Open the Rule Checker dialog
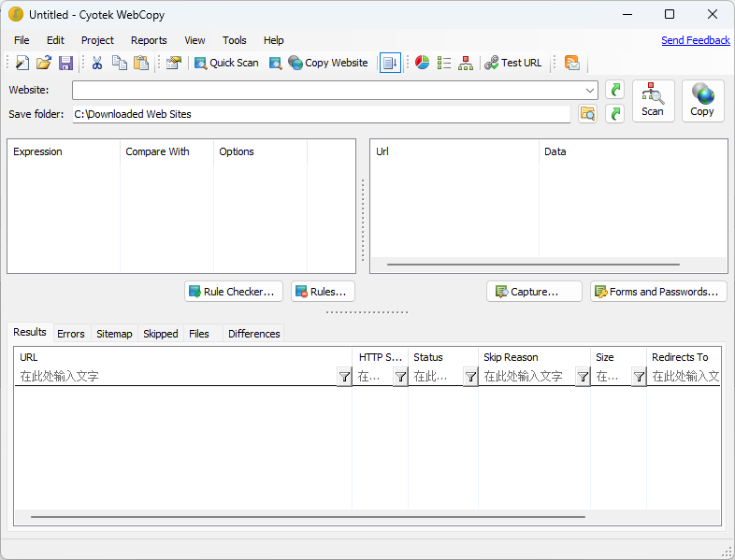735x560 pixels. pyautogui.click(x=234, y=292)
